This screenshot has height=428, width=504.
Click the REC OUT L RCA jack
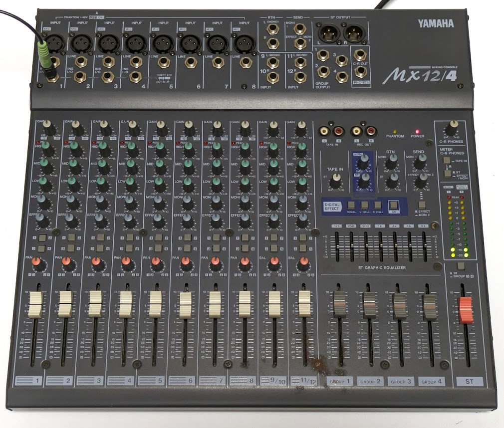[x=357, y=131]
